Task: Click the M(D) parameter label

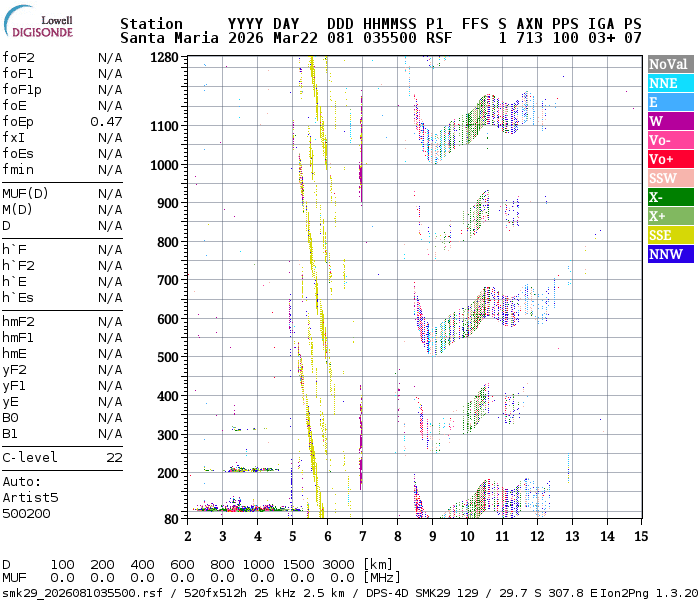Action: pos(17,210)
